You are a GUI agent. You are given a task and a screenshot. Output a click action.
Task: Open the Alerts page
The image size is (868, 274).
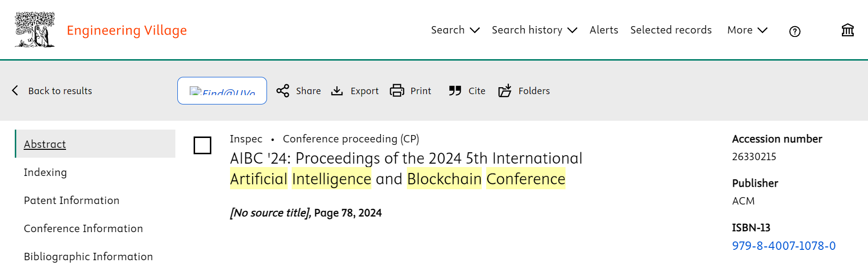coord(604,30)
